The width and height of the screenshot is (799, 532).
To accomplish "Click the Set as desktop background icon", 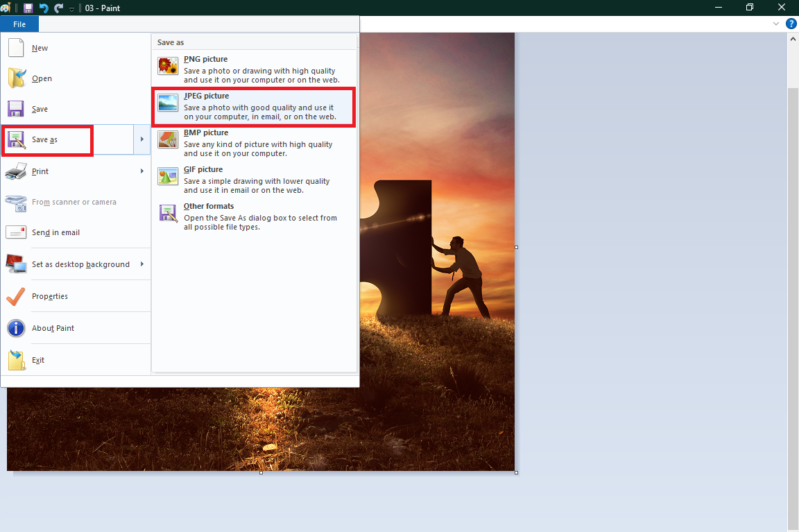I will (16, 264).
